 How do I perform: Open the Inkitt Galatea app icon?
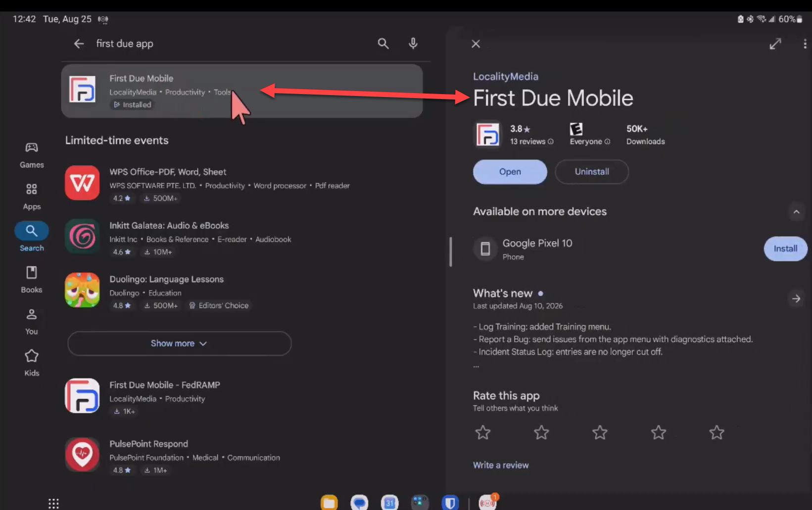click(82, 236)
